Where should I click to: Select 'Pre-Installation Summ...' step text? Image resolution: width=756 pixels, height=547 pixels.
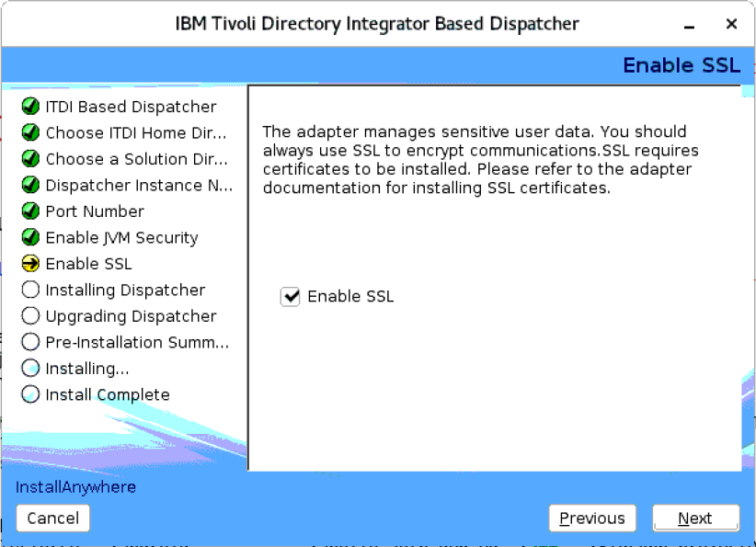point(137,342)
